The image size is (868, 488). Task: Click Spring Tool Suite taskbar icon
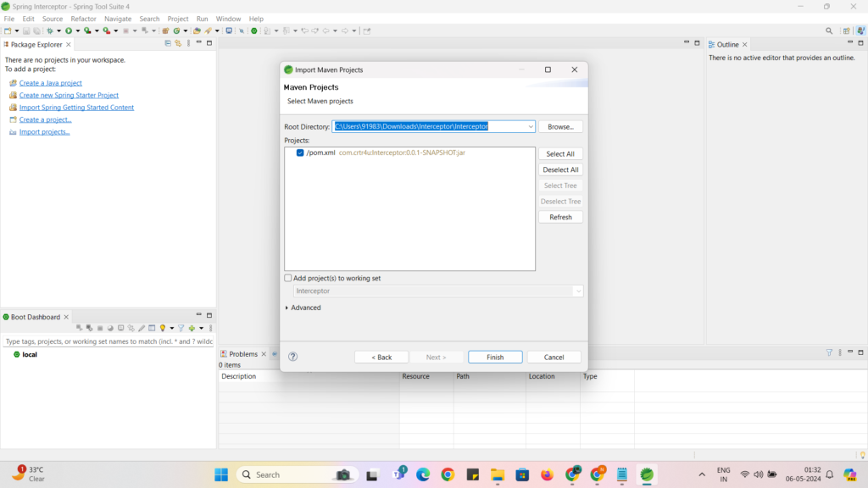[647, 474]
